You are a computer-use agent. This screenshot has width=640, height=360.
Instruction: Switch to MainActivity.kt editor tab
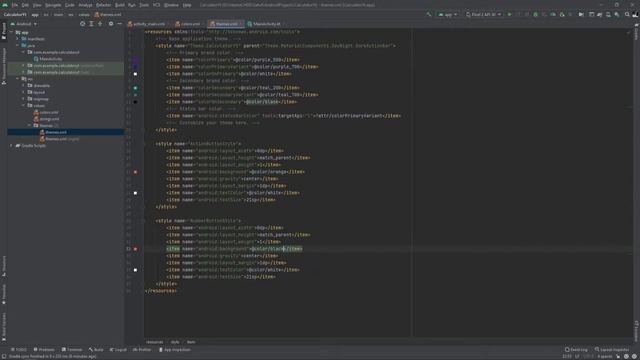264,24
